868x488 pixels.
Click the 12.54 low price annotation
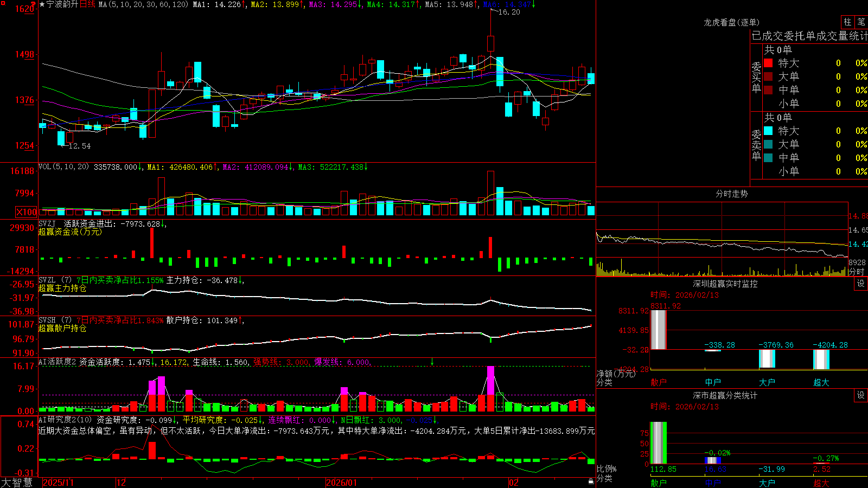coord(80,146)
